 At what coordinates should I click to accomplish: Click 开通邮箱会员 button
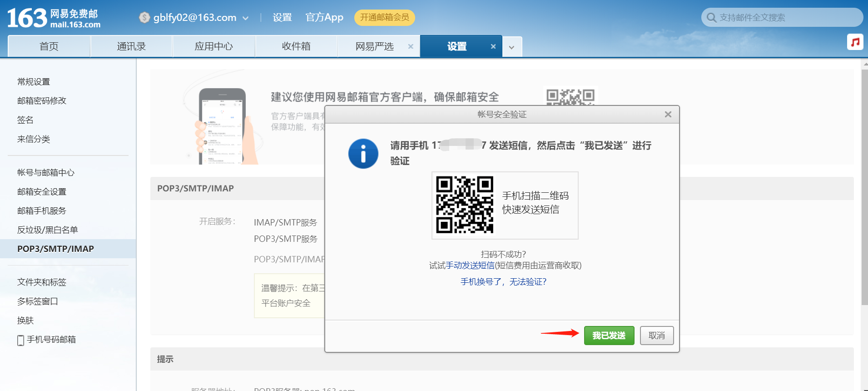click(385, 17)
